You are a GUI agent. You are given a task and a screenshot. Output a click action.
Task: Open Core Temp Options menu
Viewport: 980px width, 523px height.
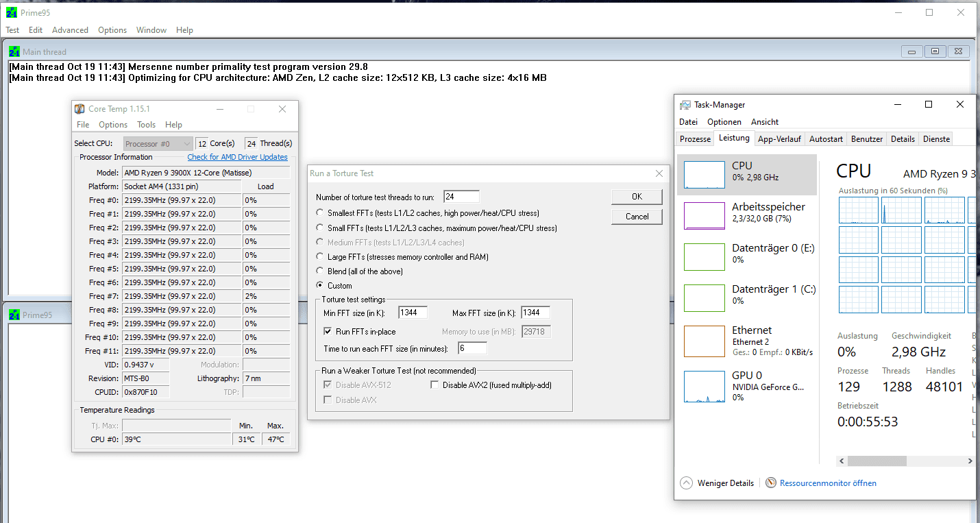[113, 125]
